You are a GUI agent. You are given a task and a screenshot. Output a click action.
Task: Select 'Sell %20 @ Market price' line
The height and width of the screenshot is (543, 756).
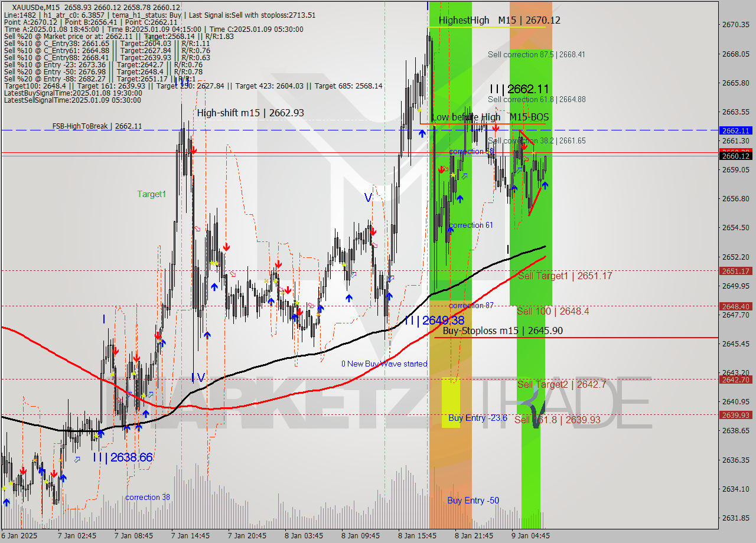(119, 36)
